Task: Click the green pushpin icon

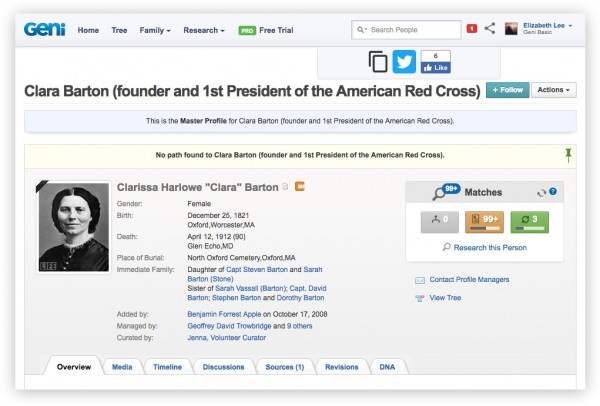Action: tap(568, 155)
